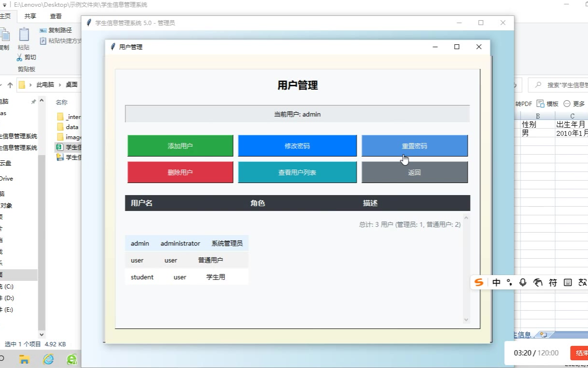Click the 角色 column header
Viewport: 588px width, 368px height.
(x=257, y=203)
